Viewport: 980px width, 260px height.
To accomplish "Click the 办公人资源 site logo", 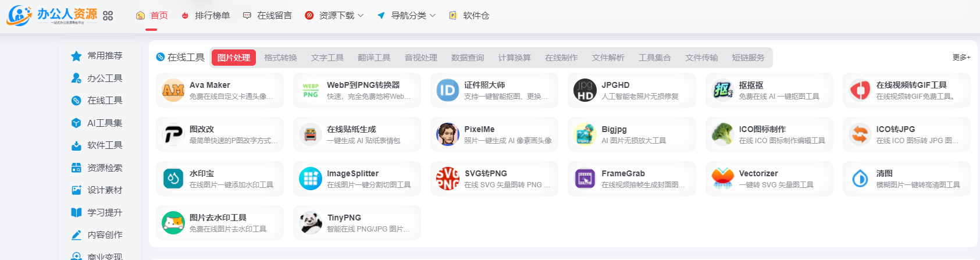I will coord(52,15).
